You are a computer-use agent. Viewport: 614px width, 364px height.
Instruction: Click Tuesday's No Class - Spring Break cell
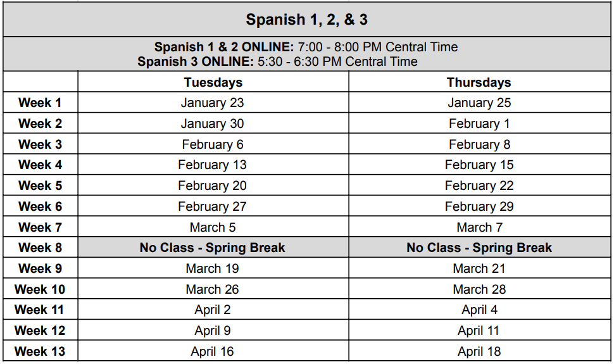tap(213, 248)
